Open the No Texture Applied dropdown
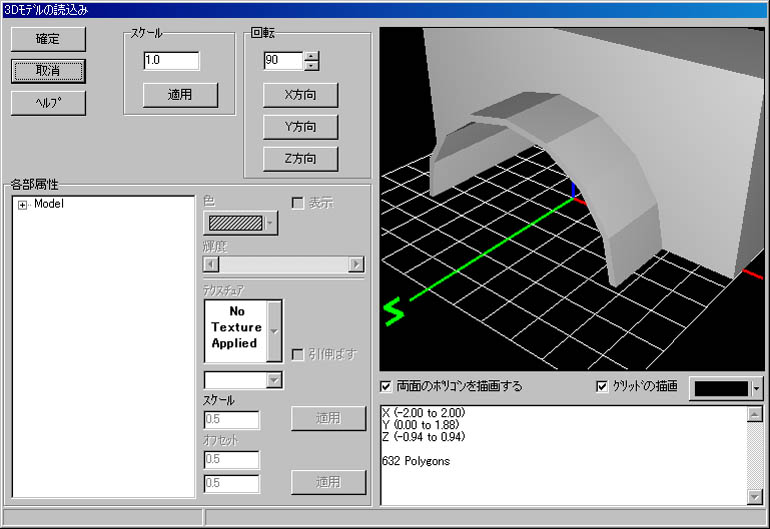Viewport: 770px width, 529px height. click(x=274, y=331)
